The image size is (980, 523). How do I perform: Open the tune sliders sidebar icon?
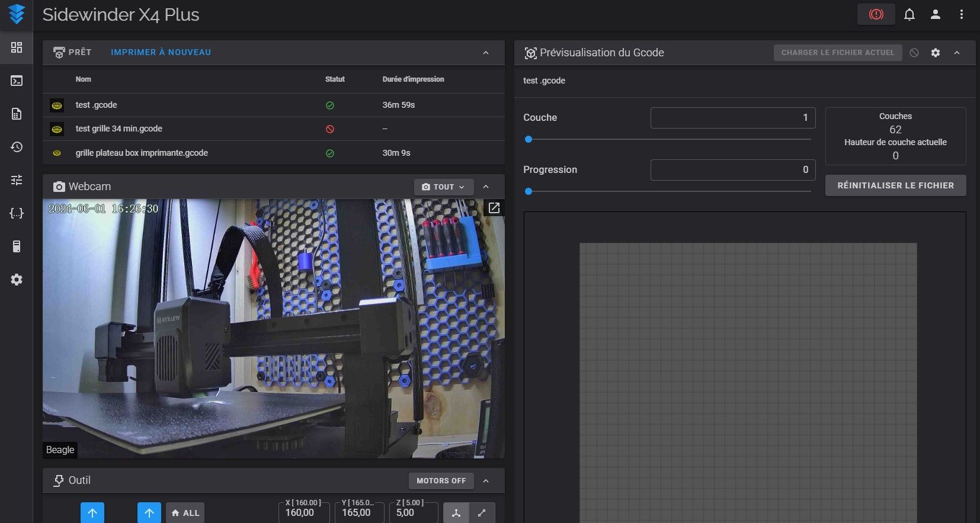click(17, 180)
